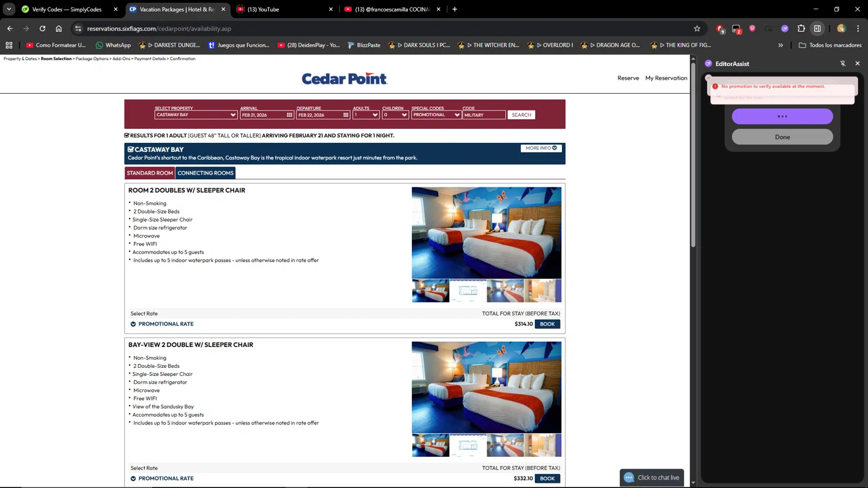Screen dimensions: 868x488
Task: Open the extensions puzzle icon
Action: [x=801, y=28]
